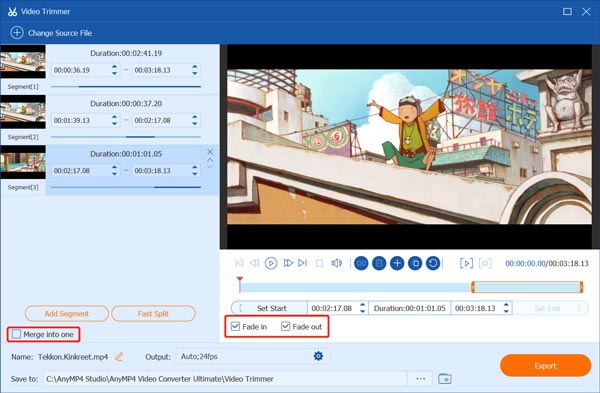Screen dimensions: 600x393
Task: Click the Set End button
Action: [x=550, y=308]
